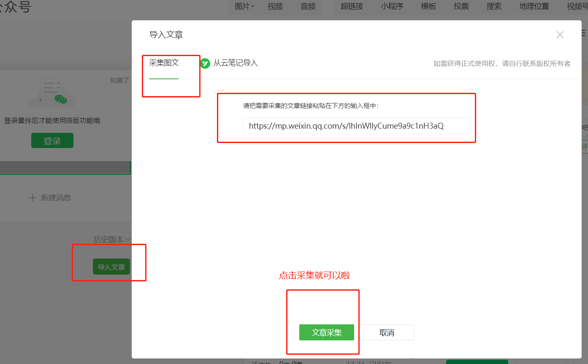Image resolution: width=588 pixels, height=364 pixels.
Task: Click the green cloud note icon
Action: point(205,63)
